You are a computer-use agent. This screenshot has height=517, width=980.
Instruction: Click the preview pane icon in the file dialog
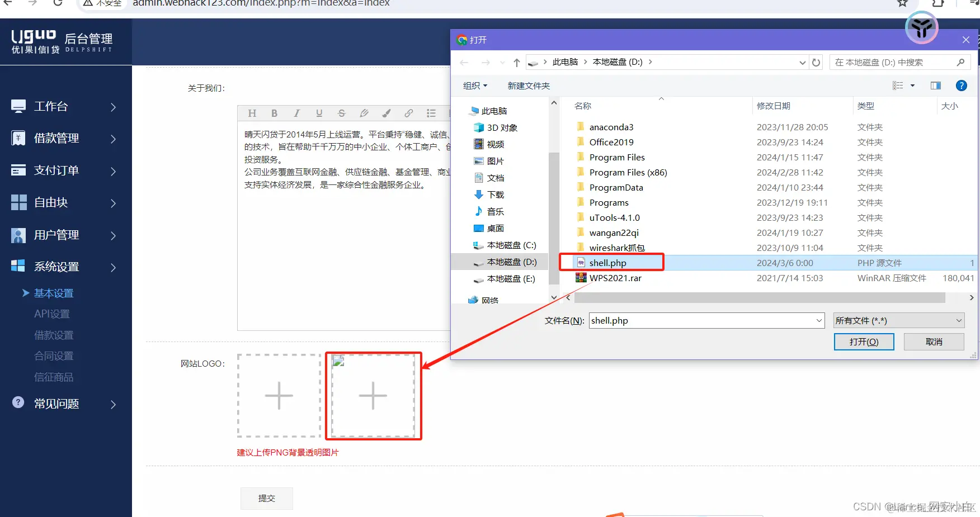pos(935,85)
